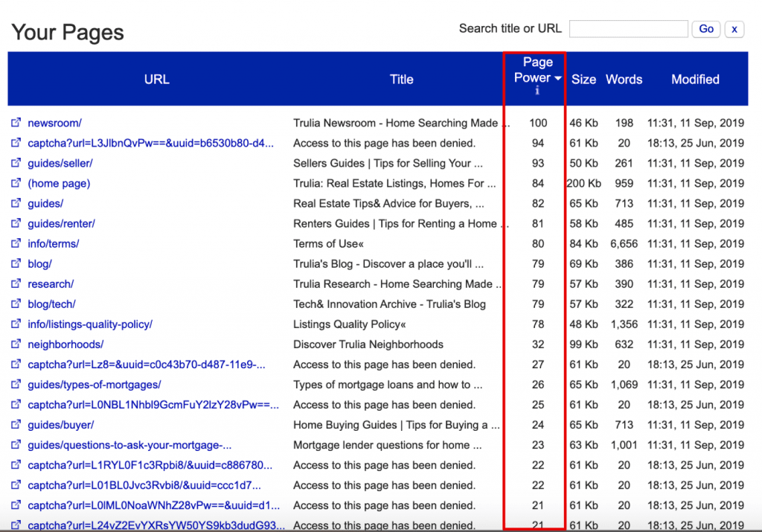
Task: Select title 'Discover Trulia Neighborhoods'
Action: [x=368, y=344]
